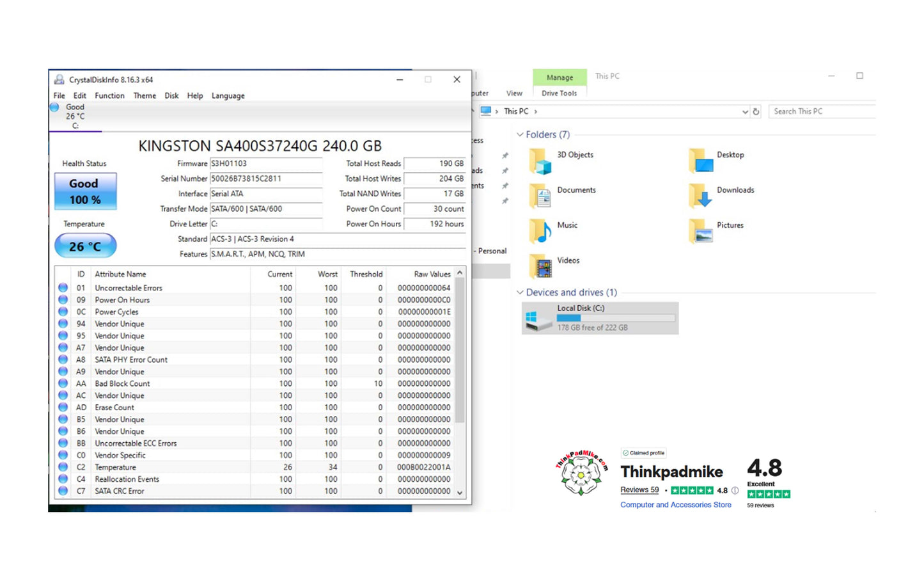
Task: Click the 26 °C temperature indicator
Action: (85, 246)
